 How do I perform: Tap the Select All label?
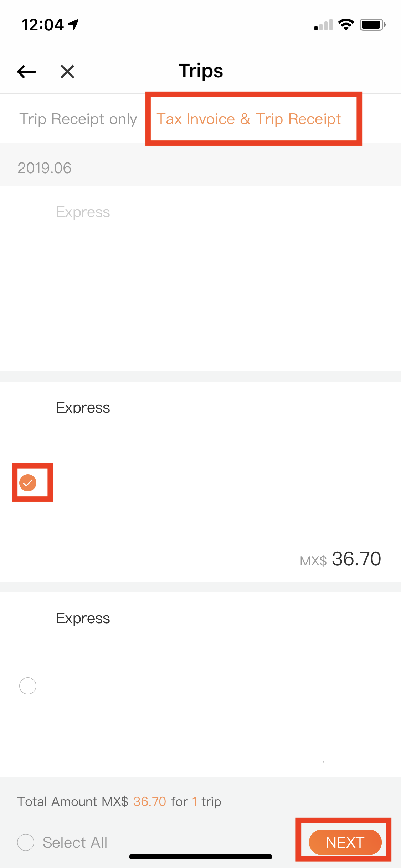click(75, 842)
